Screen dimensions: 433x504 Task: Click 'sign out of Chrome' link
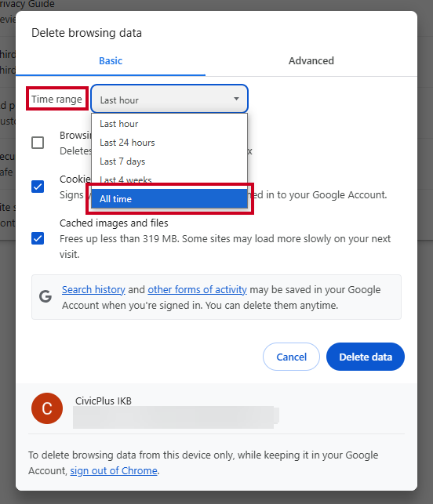[114, 470]
